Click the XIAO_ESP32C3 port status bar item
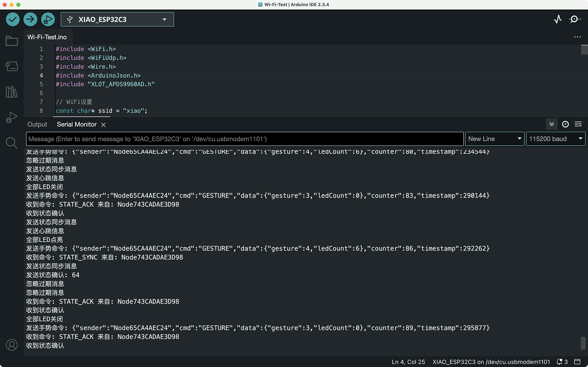 click(x=491, y=362)
